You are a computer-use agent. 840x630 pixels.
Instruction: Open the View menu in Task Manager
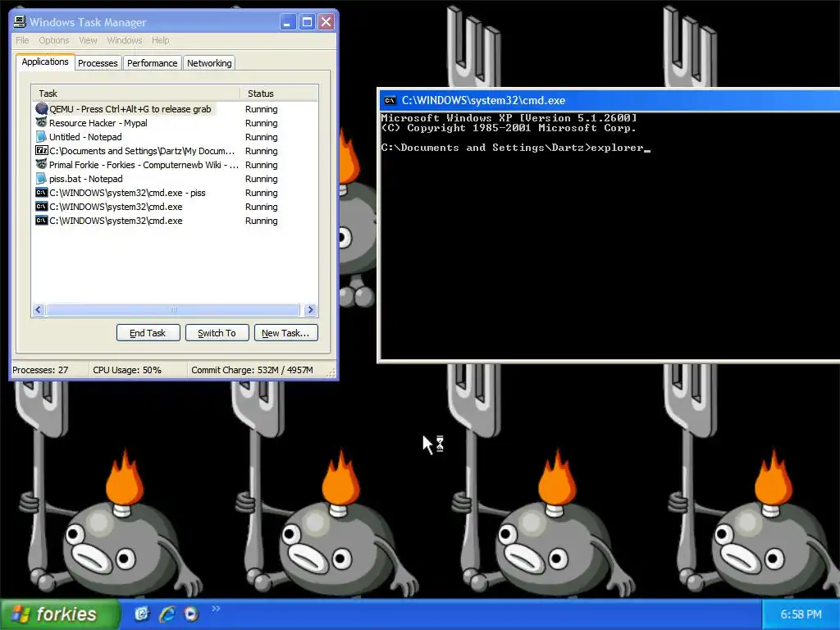click(x=88, y=40)
